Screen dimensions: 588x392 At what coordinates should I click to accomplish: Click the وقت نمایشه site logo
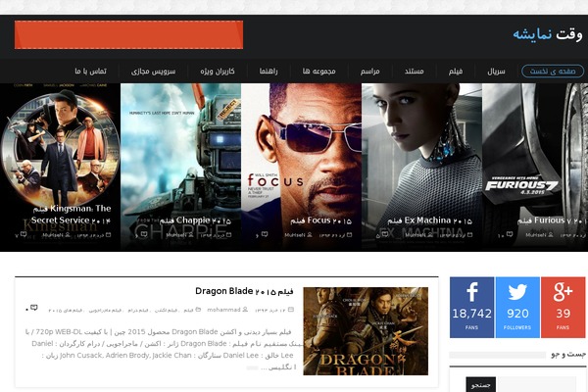(x=548, y=34)
